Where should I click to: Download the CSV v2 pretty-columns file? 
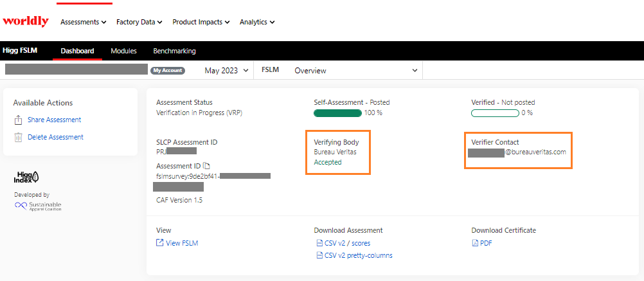(359, 255)
